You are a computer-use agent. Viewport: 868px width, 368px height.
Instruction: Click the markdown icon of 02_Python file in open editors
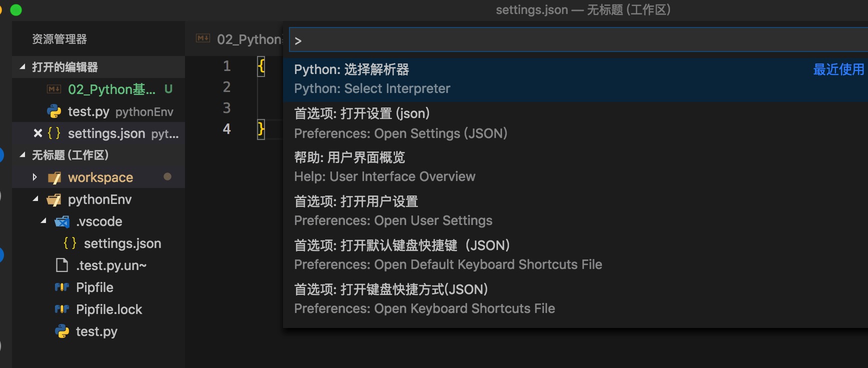click(54, 89)
